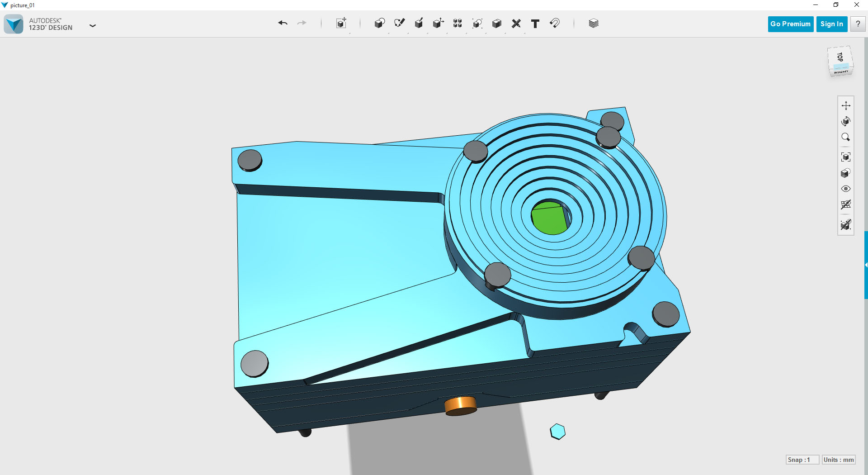Toggle snapping icon in navigation bar
868x475 pixels.
846,224
